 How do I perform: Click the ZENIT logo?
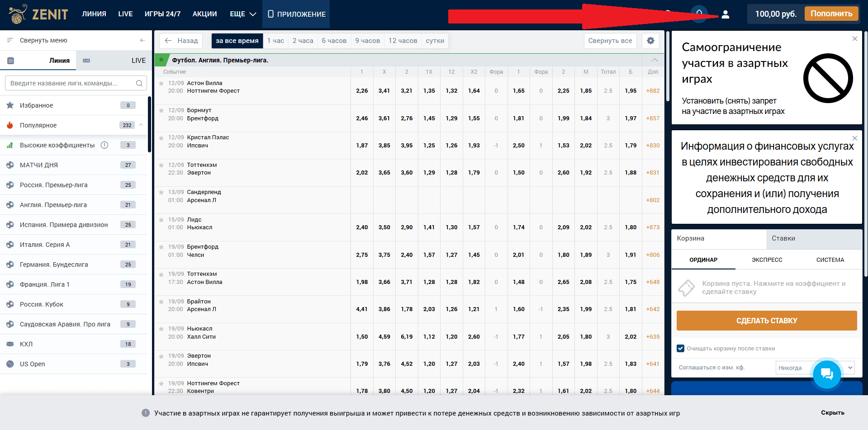[38, 14]
